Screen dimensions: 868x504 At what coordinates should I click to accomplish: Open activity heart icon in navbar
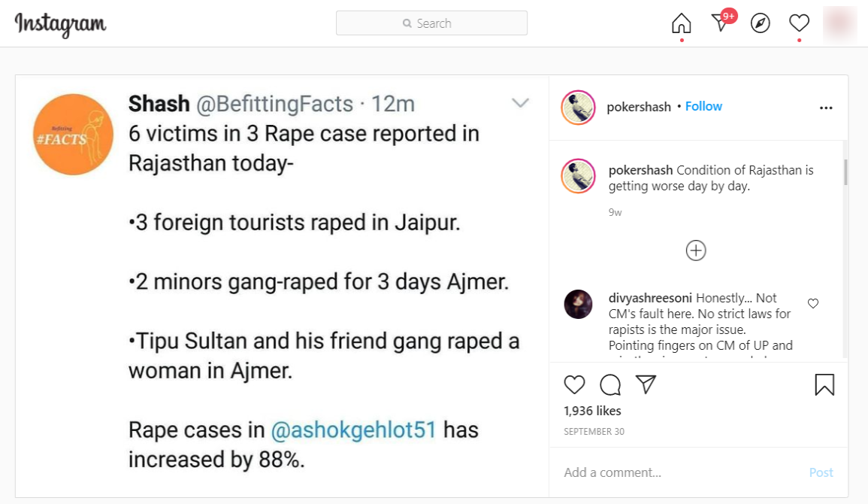[x=799, y=23]
